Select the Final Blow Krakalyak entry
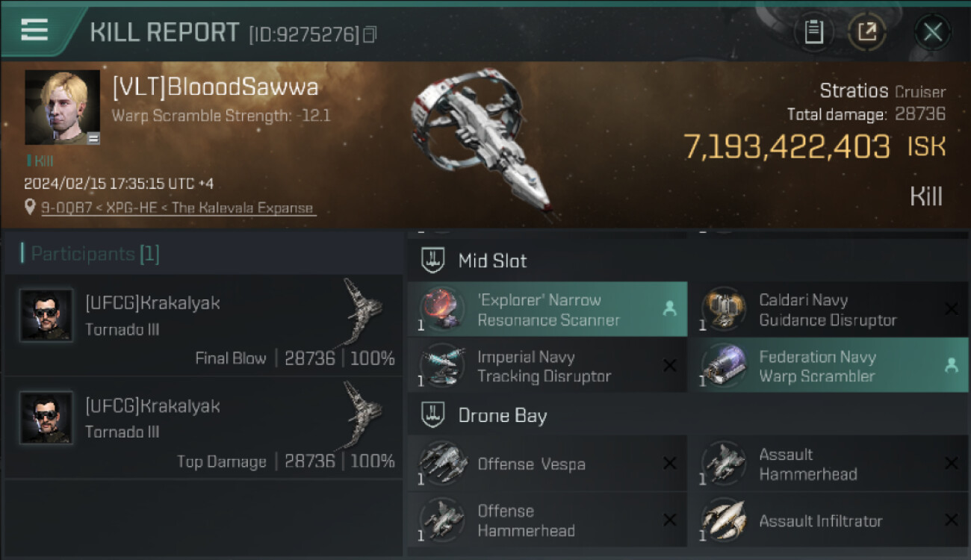This screenshot has width=971, height=560. [x=203, y=325]
